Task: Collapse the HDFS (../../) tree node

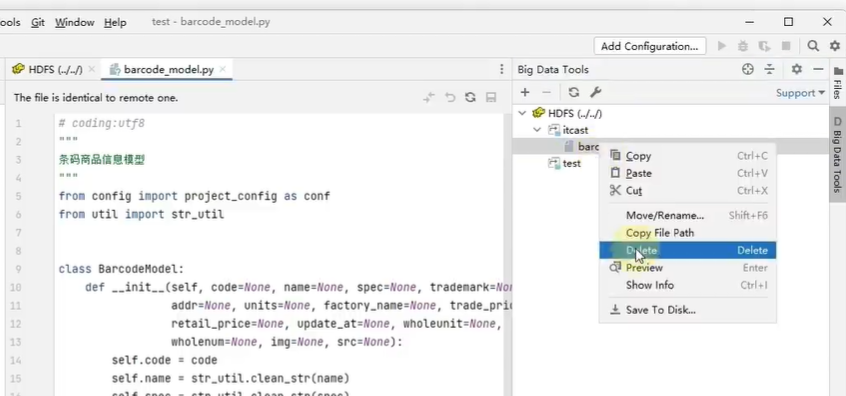Action: tap(522, 113)
